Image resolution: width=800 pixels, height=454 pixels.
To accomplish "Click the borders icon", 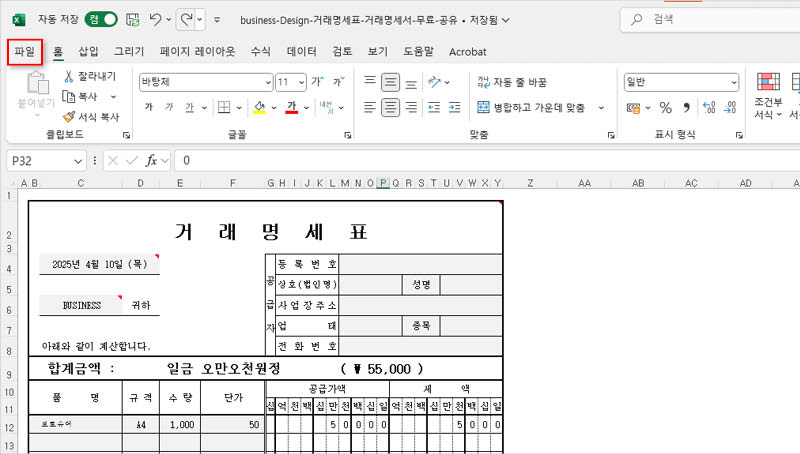I will [x=224, y=107].
